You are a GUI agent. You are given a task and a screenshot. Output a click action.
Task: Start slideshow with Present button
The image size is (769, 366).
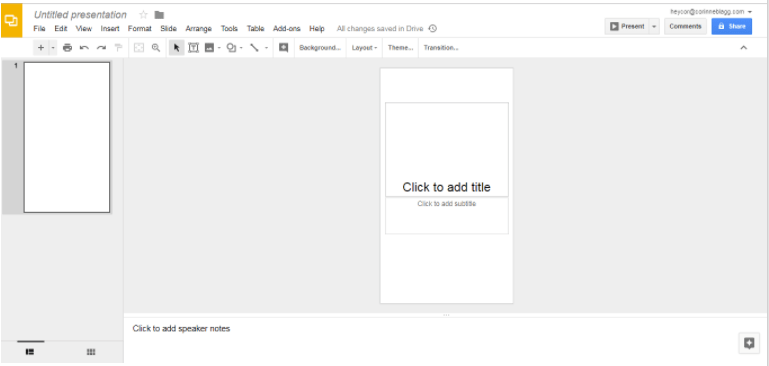pyautogui.click(x=627, y=26)
